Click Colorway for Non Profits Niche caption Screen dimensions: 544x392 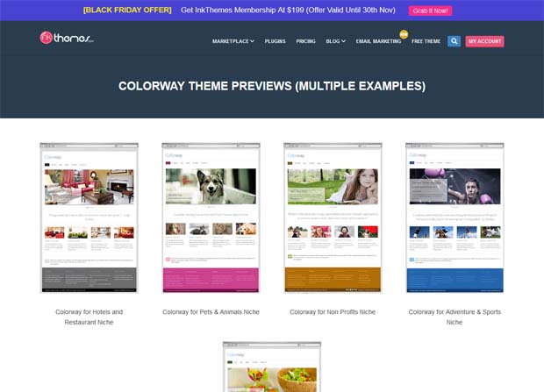333,312
